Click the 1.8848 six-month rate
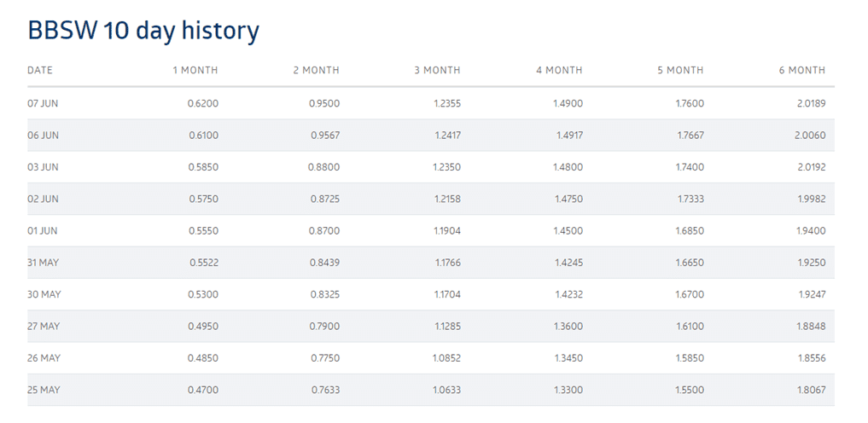 coord(812,327)
